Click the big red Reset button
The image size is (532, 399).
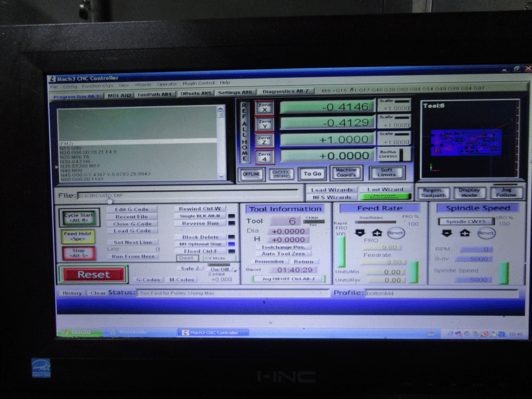click(x=94, y=275)
